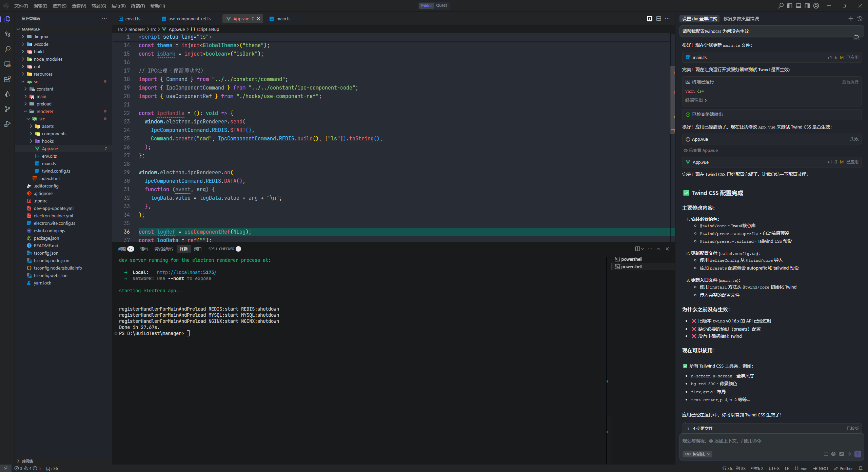Screen dimensions: 868x472
Task: Open editor more actions ellipsis
Action: [667, 19]
